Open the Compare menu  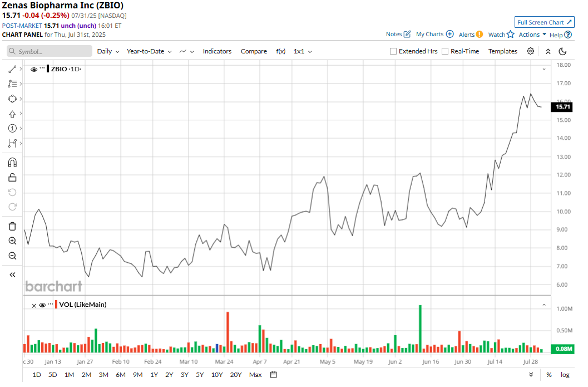coord(254,51)
